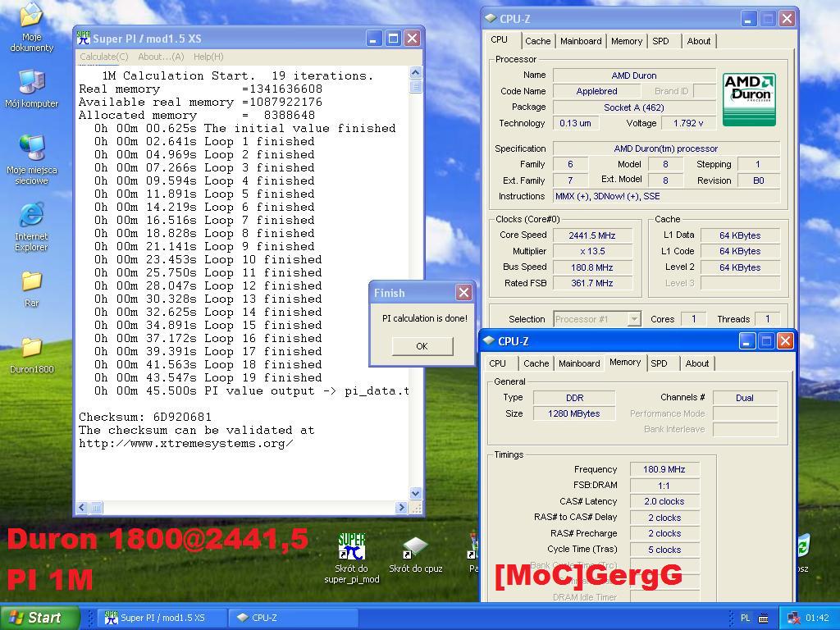Open the Rar folder icon
The image size is (840, 630).
tap(32, 289)
